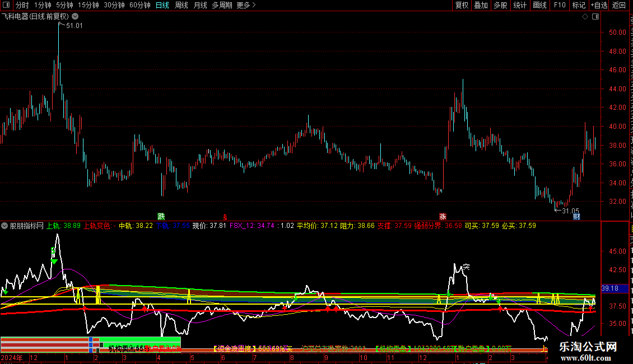Screen dimensions: 633x364
Task: Click the 【资金攻击度】 readout text
Action: [235, 348]
